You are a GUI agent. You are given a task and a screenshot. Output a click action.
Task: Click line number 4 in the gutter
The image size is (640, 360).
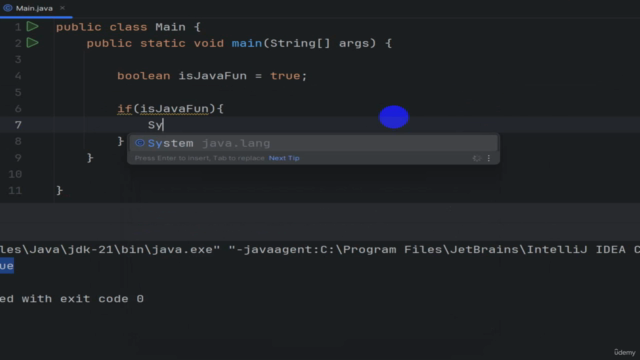(x=18, y=76)
